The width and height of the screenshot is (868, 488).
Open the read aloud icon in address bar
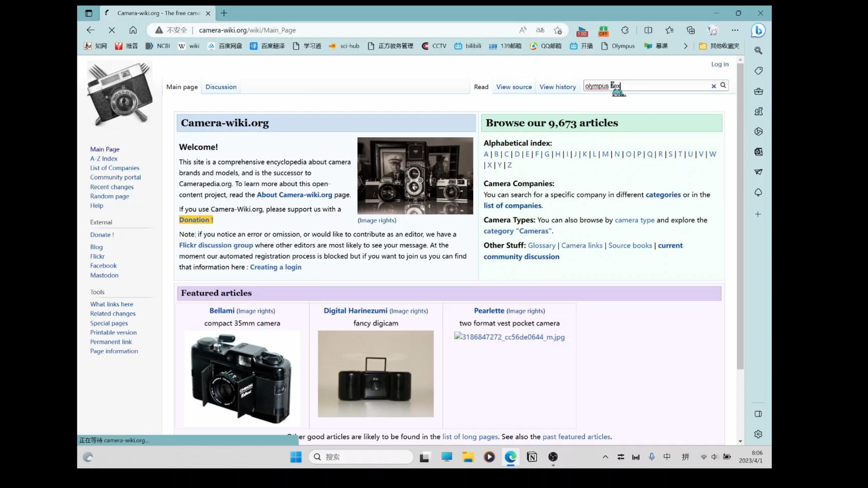pyautogui.click(x=523, y=30)
